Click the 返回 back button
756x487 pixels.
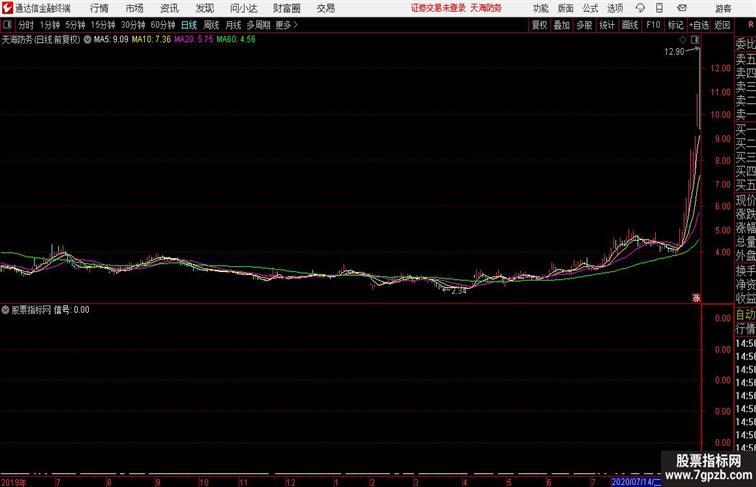pyautogui.click(x=722, y=25)
